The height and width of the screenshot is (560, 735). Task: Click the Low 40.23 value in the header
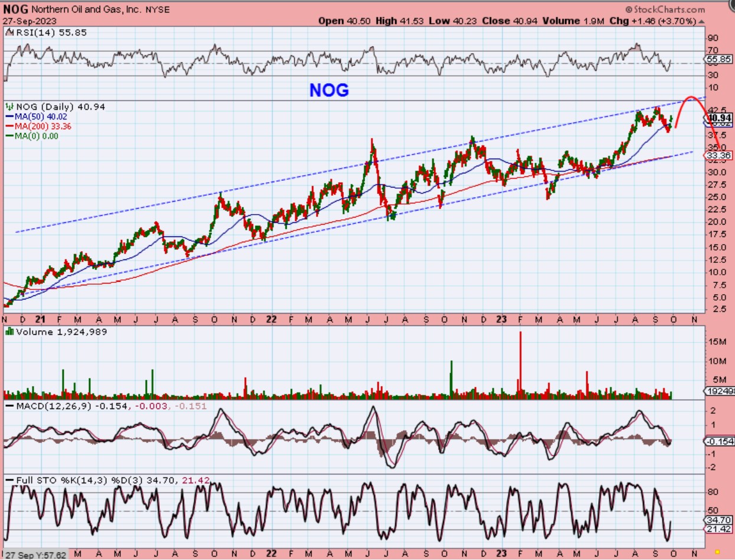(452, 21)
